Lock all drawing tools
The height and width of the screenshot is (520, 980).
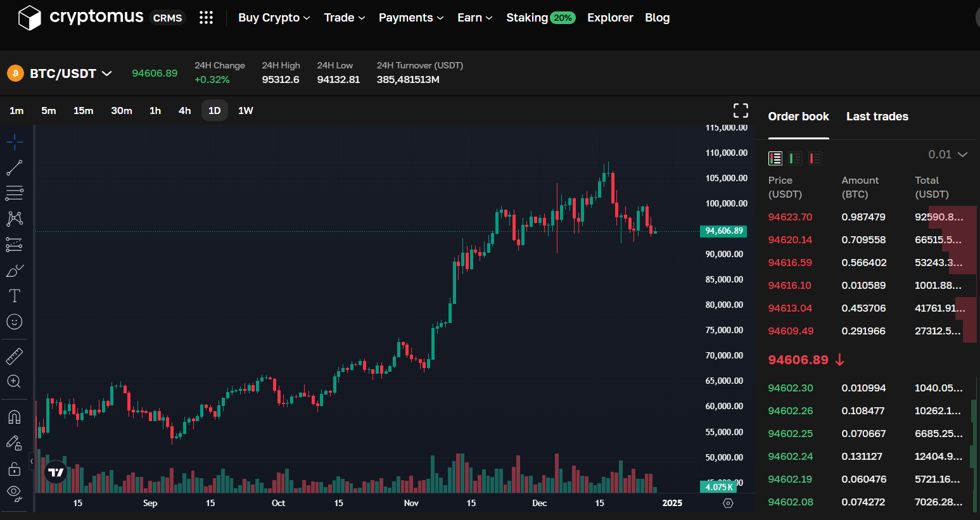pyautogui.click(x=15, y=469)
